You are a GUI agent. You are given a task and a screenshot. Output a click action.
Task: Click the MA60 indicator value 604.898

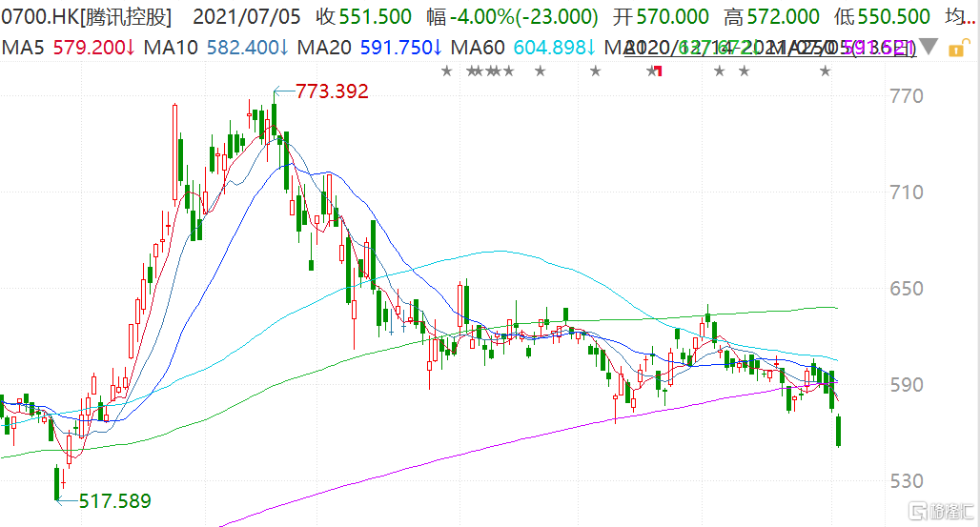[548, 48]
